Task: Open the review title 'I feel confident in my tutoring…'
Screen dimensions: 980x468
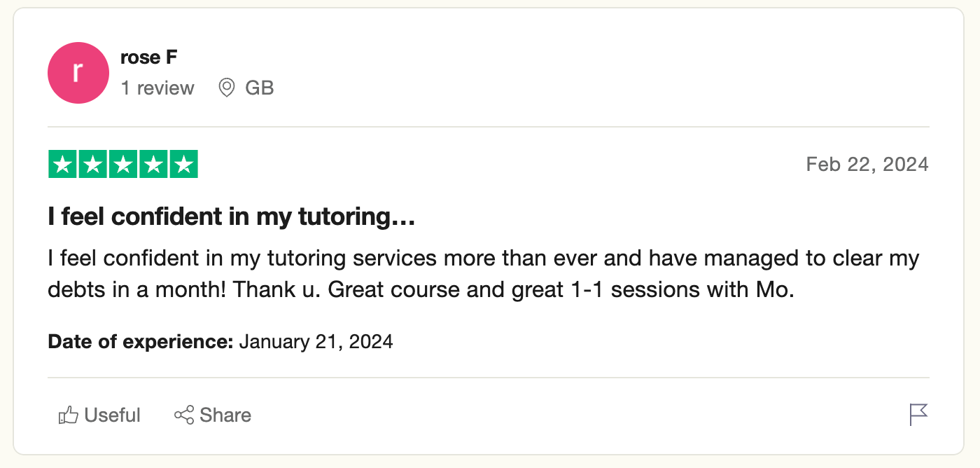Action: click(x=232, y=217)
